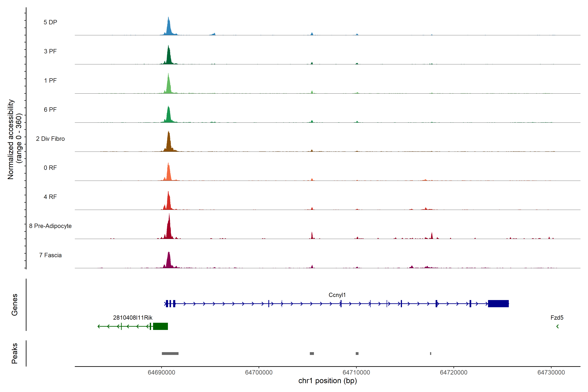Click the chr1 position (bp) axis title
The image size is (588, 392).
[x=327, y=381]
